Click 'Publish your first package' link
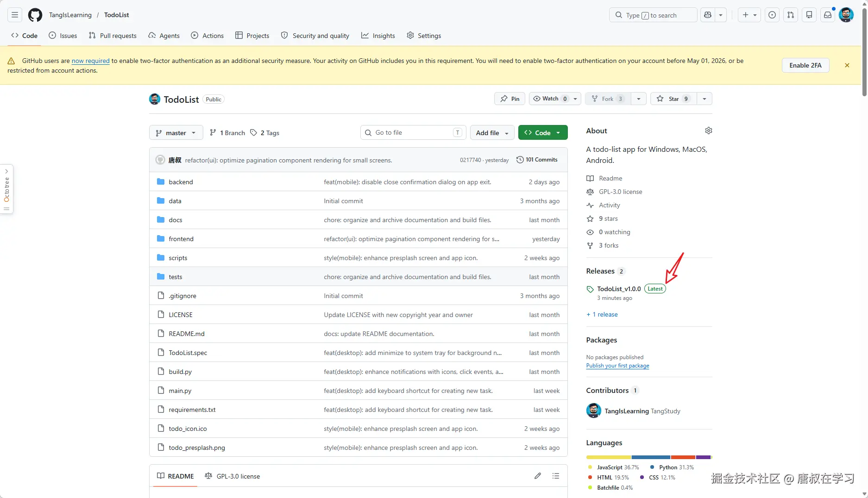Screen dimensions: 868x498 coord(618,366)
